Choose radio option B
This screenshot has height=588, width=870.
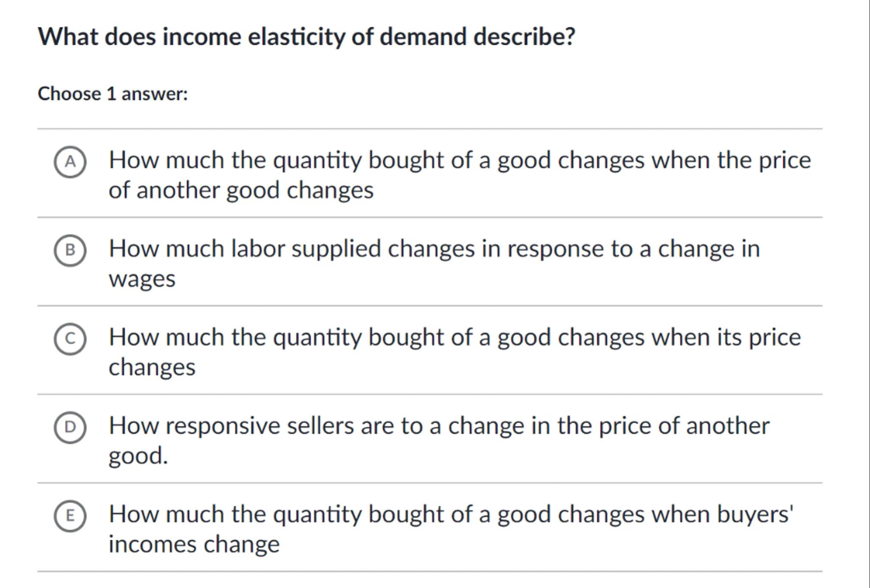[x=70, y=250]
